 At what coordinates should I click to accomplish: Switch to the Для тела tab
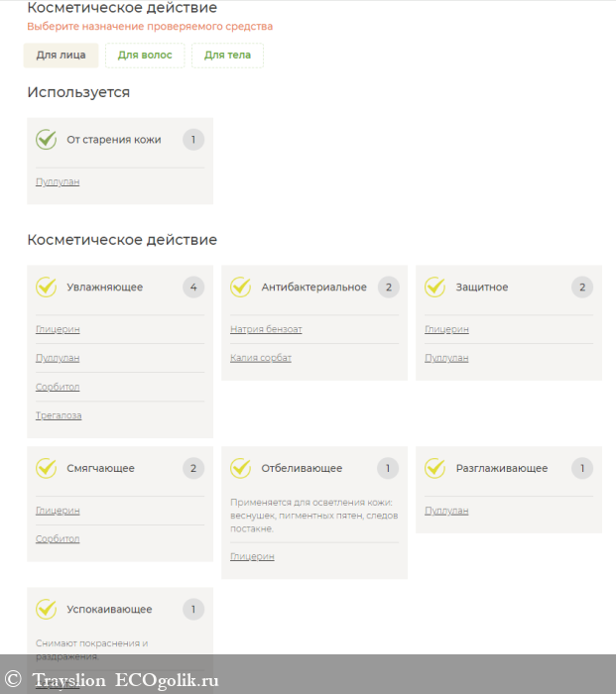(x=227, y=56)
